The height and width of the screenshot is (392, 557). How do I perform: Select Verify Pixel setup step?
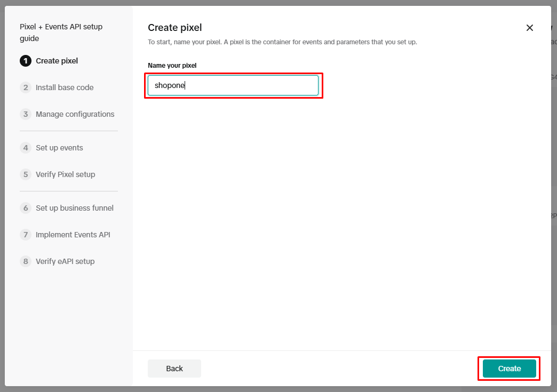click(x=65, y=174)
